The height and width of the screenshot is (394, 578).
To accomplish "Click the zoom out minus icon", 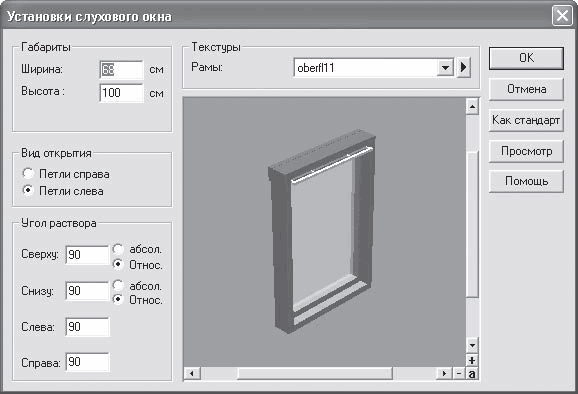I will click(459, 373).
